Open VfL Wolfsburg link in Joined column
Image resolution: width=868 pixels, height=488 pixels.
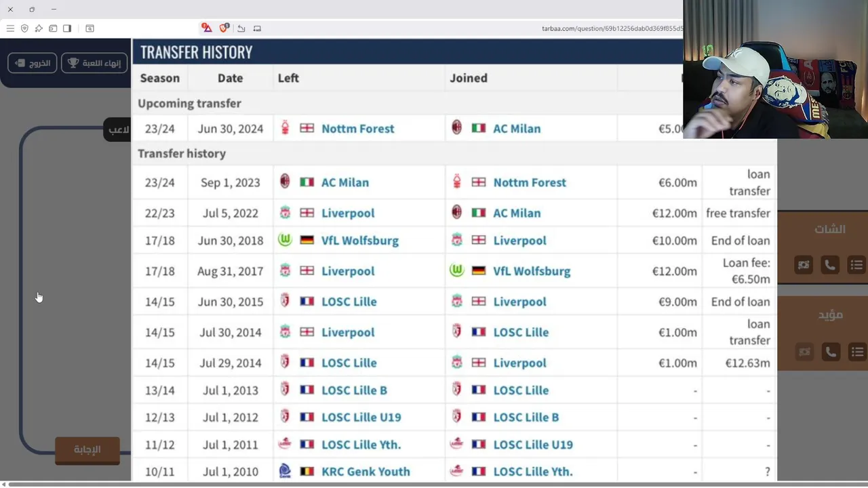532,271
